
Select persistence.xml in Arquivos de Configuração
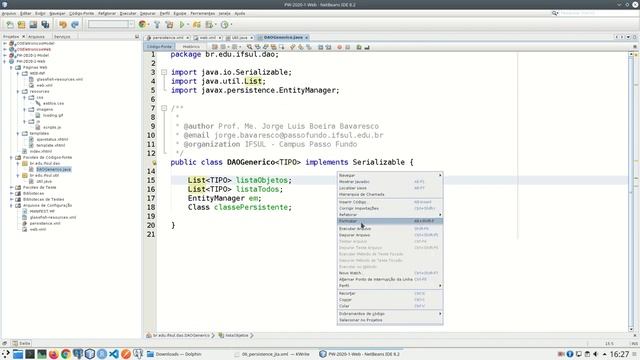click(45, 223)
